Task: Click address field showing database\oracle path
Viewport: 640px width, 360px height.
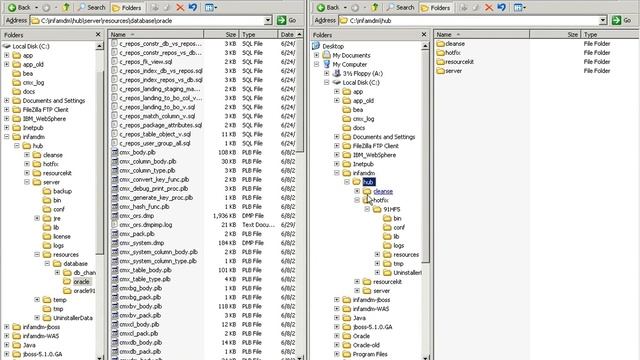Action: [x=147, y=20]
